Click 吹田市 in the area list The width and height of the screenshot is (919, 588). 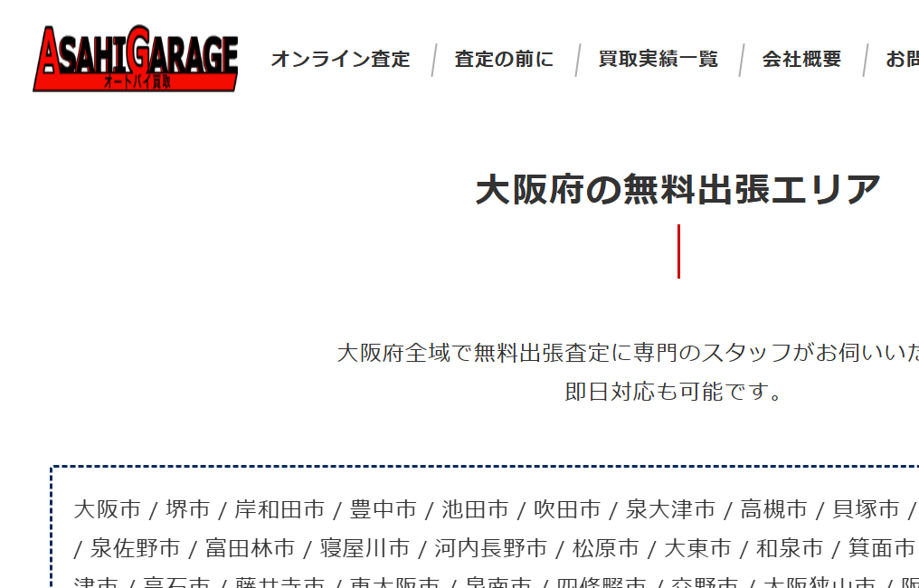click(x=567, y=509)
